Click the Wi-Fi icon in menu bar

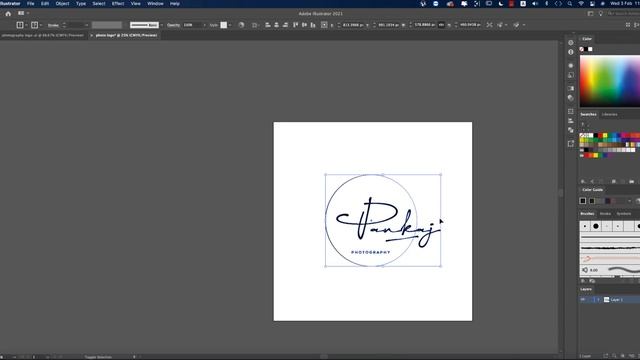581,4
